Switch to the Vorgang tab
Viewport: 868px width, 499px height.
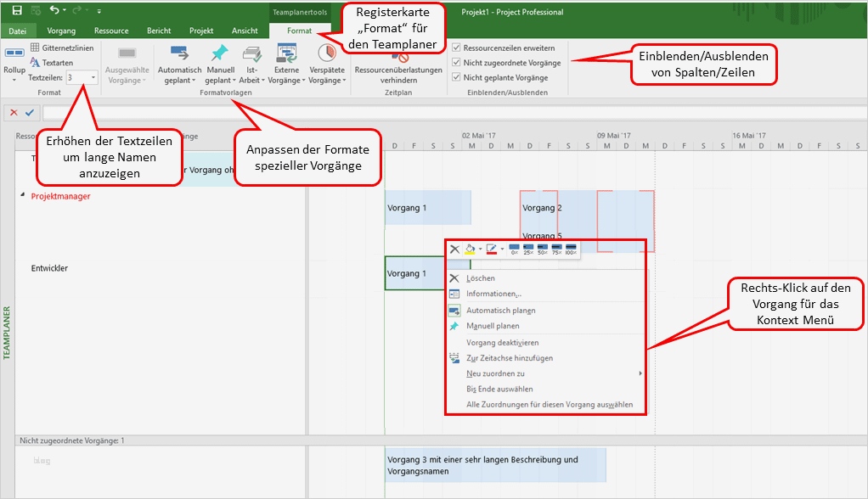pyautogui.click(x=61, y=31)
